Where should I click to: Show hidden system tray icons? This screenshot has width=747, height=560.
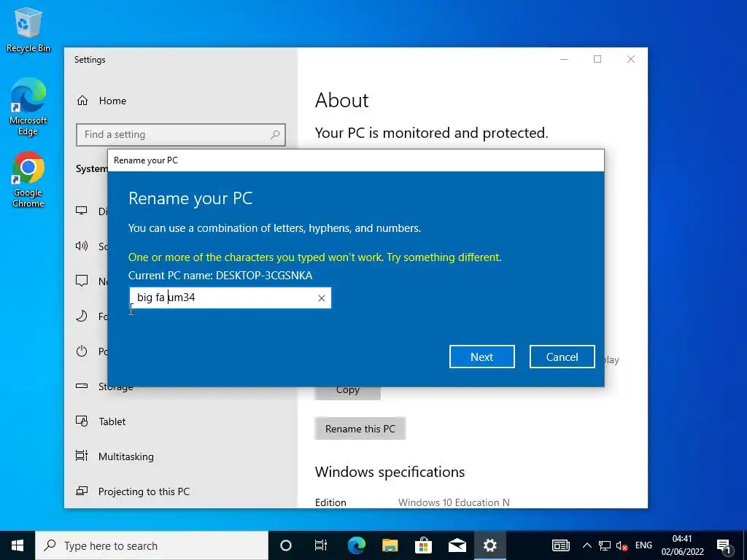(587, 545)
